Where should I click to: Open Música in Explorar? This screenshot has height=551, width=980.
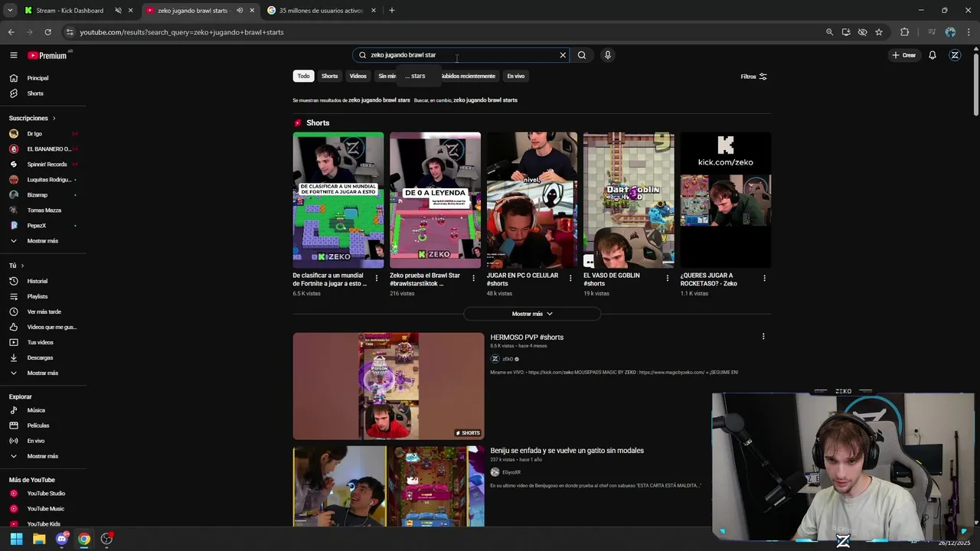36,410
